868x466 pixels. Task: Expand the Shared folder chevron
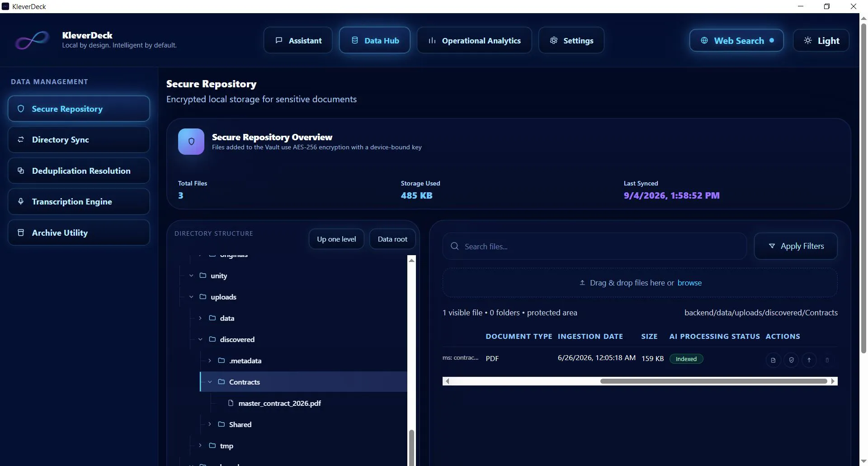coord(210,424)
